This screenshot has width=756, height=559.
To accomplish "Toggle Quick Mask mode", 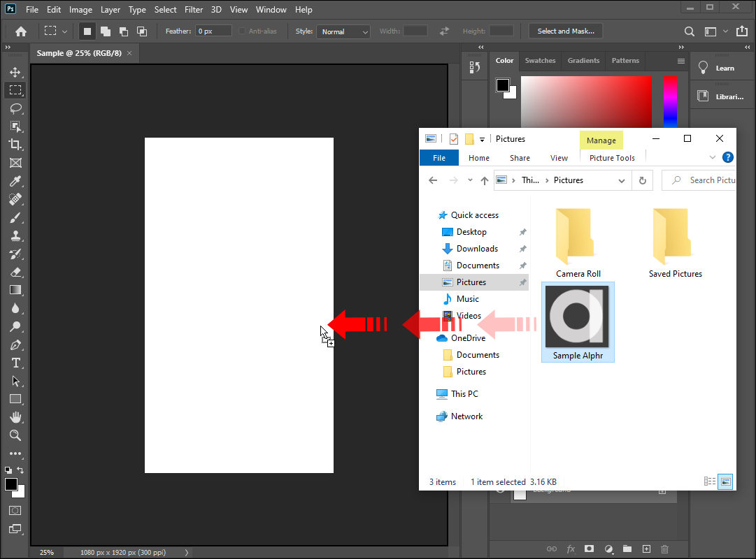I will (x=15, y=511).
